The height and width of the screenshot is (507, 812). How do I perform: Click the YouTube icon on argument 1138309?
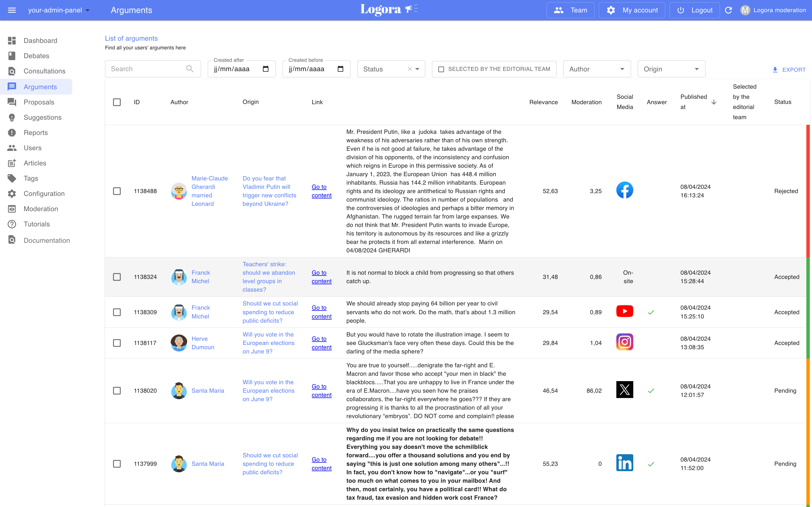click(624, 311)
